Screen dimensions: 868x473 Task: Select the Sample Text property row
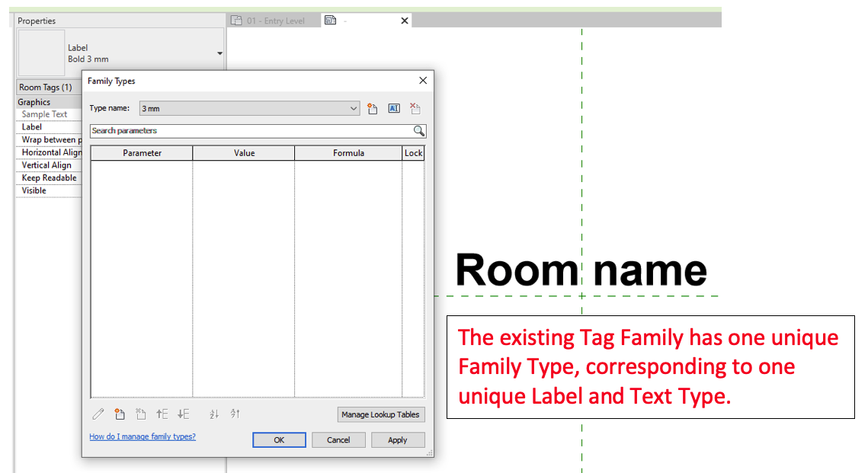click(50, 114)
